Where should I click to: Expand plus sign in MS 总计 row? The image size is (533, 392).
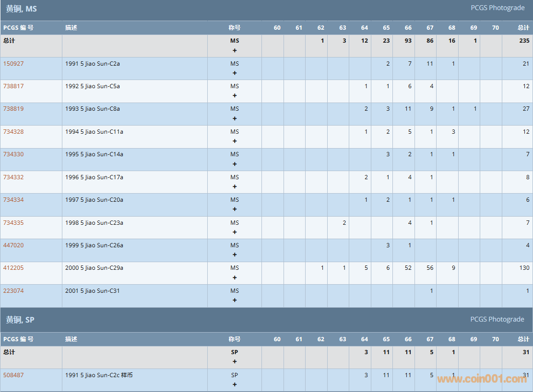pyautogui.click(x=235, y=50)
